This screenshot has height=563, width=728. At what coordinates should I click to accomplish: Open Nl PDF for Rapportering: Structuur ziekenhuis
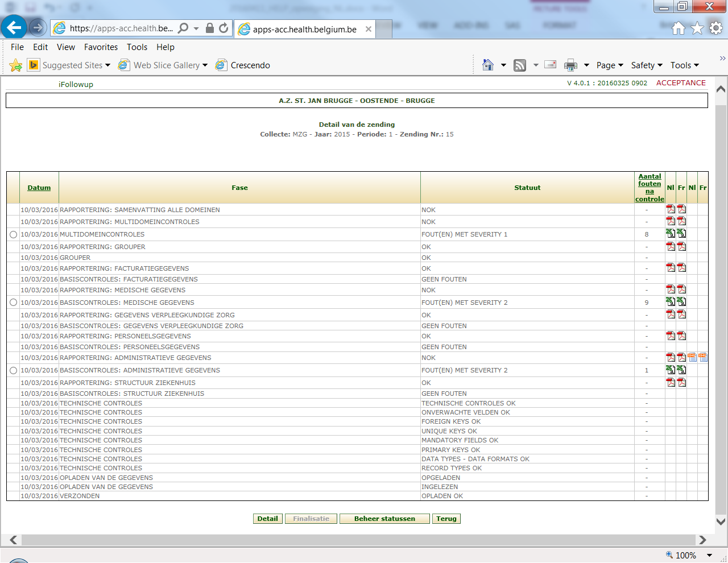click(x=671, y=382)
